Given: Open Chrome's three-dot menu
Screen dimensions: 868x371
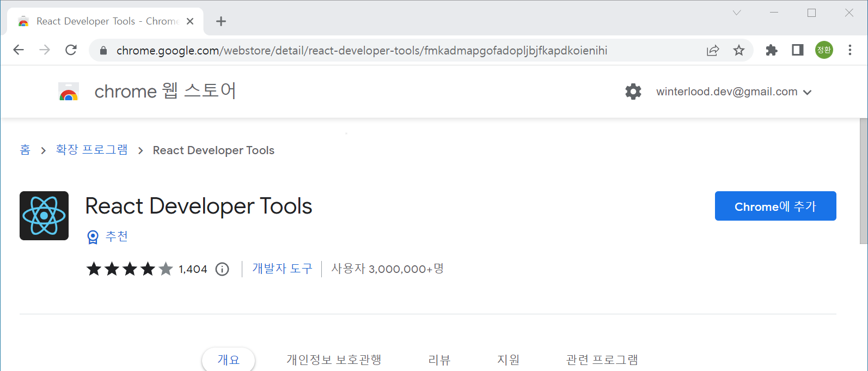Looking at the screenshot, I should pyautogui.click(x=850, y=50).
